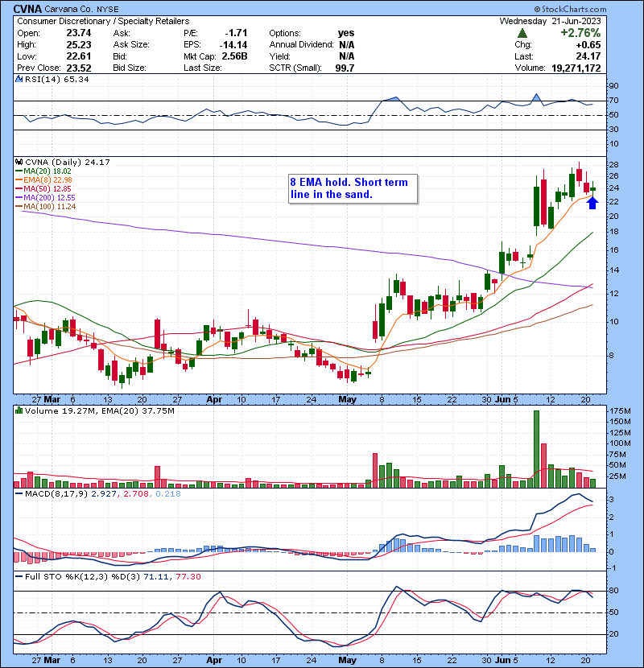Click the StockCharts.com source label
Viewport: 644px width, 668px height.
(x=570, y=9)
